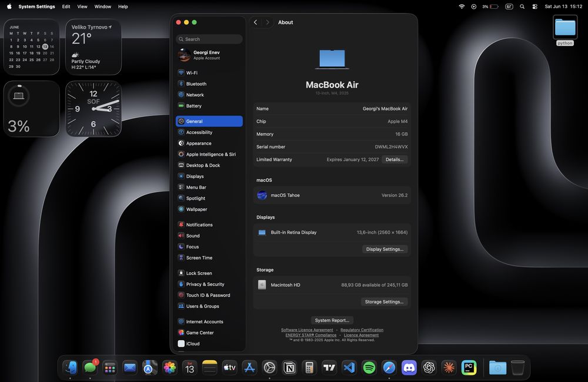This screenshot has width=588, height=382.
Task: Open Bluetooth settings in the sidebar
Action: 209,84
